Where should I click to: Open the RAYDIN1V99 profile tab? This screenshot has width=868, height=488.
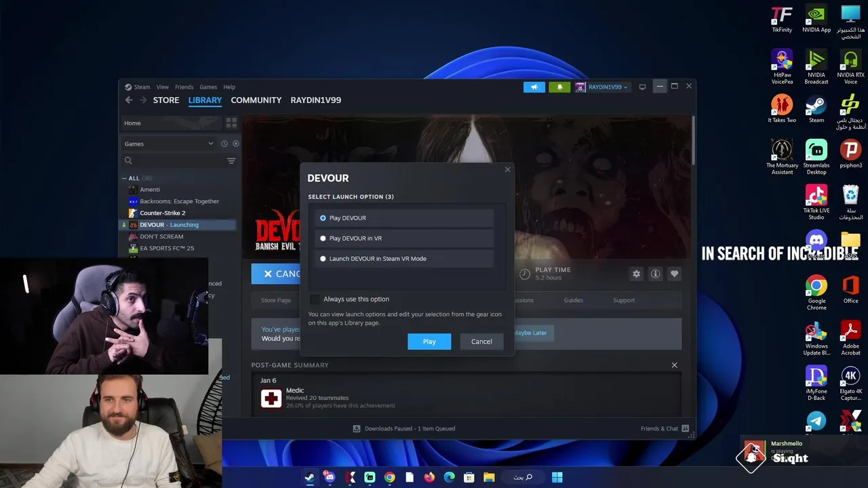(315, 100)
